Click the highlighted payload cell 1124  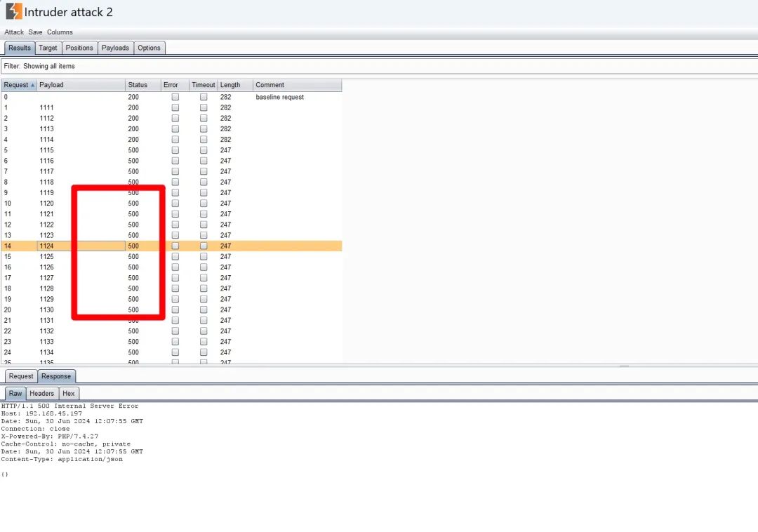point(81,246)
